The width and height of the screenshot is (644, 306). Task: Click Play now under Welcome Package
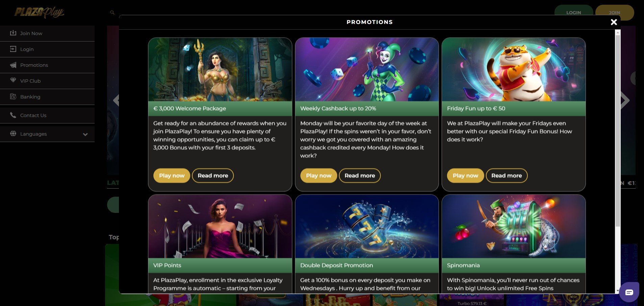pyautogui.click(x=172, y=175)
